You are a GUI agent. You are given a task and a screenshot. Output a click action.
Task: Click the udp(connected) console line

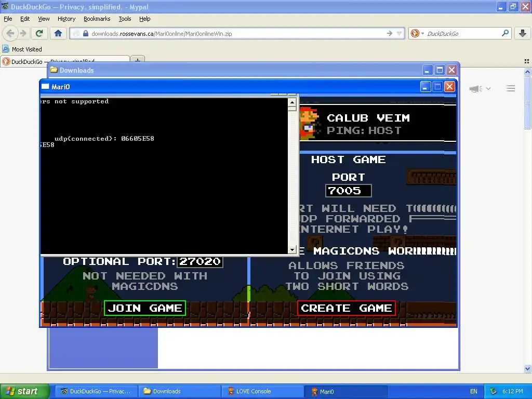(x=104, y=138)
